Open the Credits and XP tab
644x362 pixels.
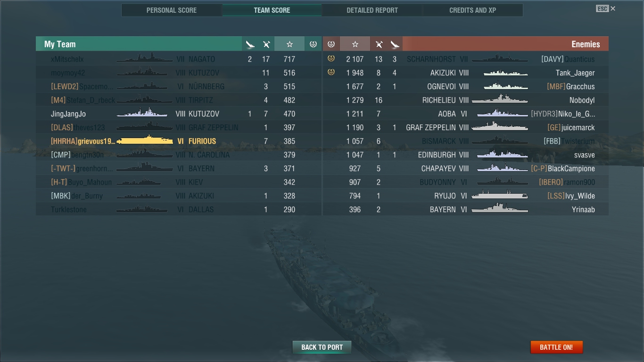[473, 10]
